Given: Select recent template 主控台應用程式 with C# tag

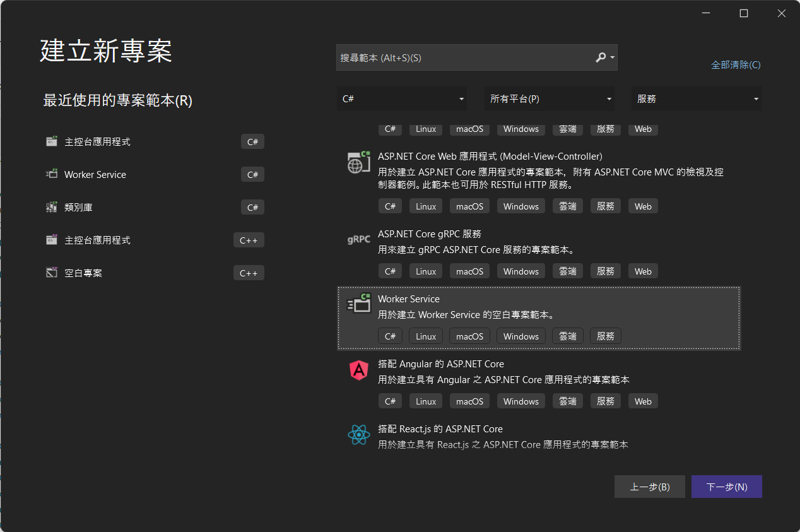Looking at the screenshot, I should [x=155, y=141].
